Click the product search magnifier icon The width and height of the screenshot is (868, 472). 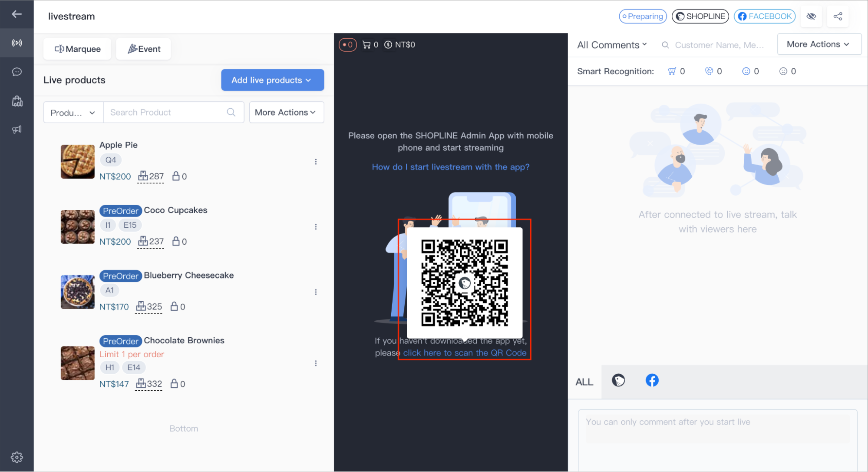[x=231, y=113]
